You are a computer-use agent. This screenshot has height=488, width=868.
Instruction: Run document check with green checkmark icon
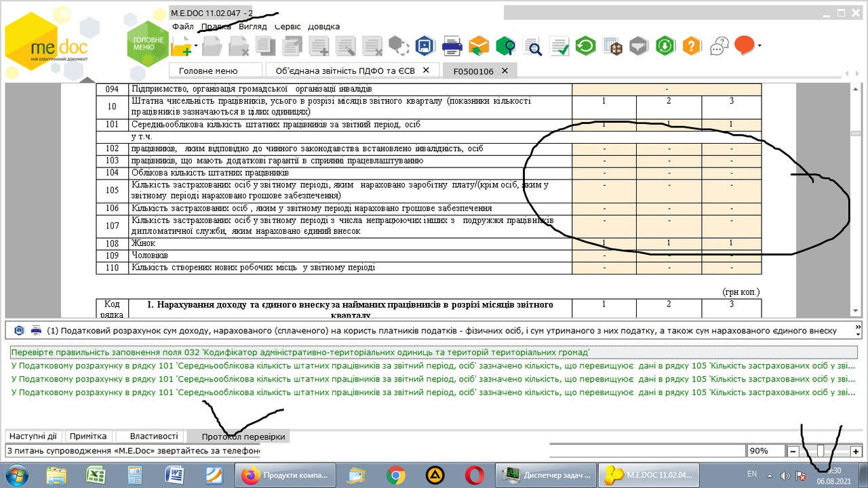[559, 46]
